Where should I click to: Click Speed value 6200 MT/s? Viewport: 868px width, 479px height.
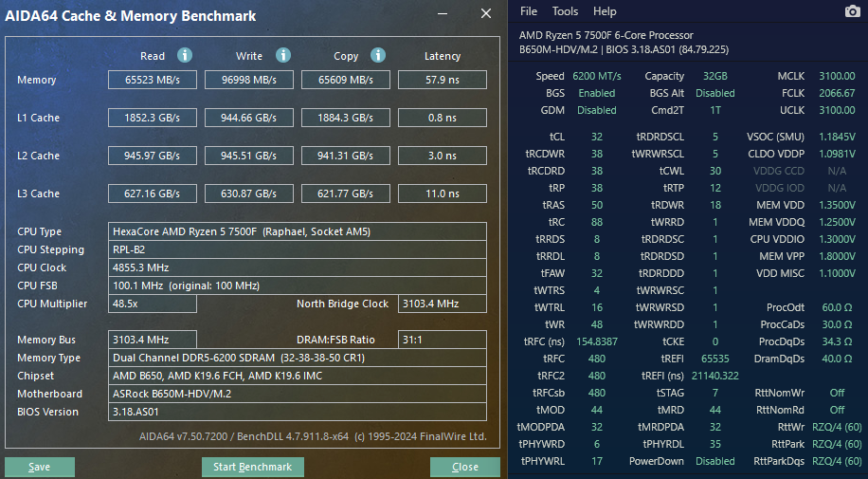click(597, 76)
